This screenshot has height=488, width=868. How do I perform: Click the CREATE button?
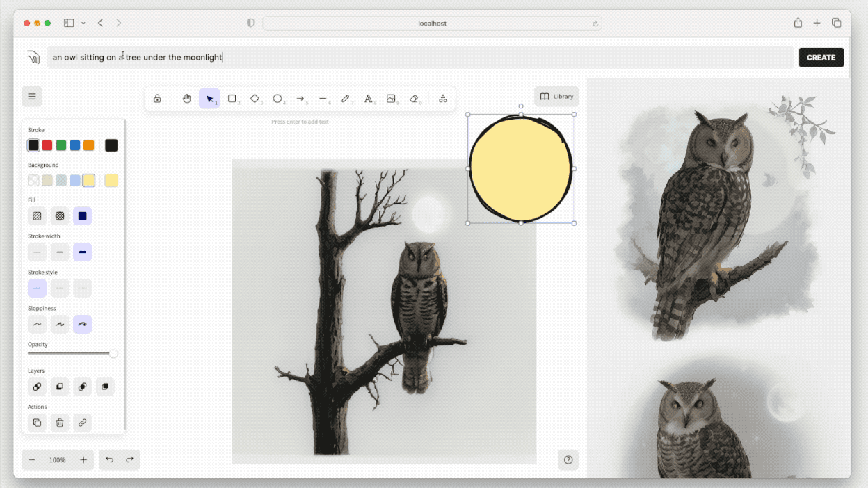821,58
